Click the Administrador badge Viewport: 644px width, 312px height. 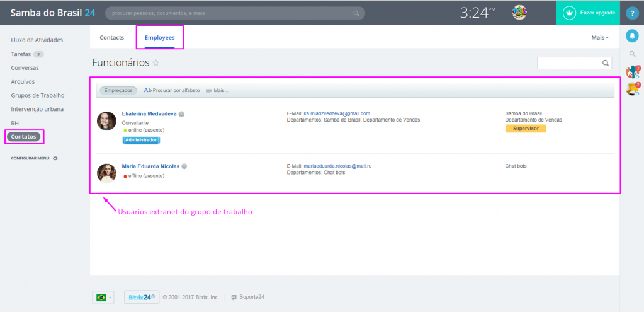(x=141, y=140)
